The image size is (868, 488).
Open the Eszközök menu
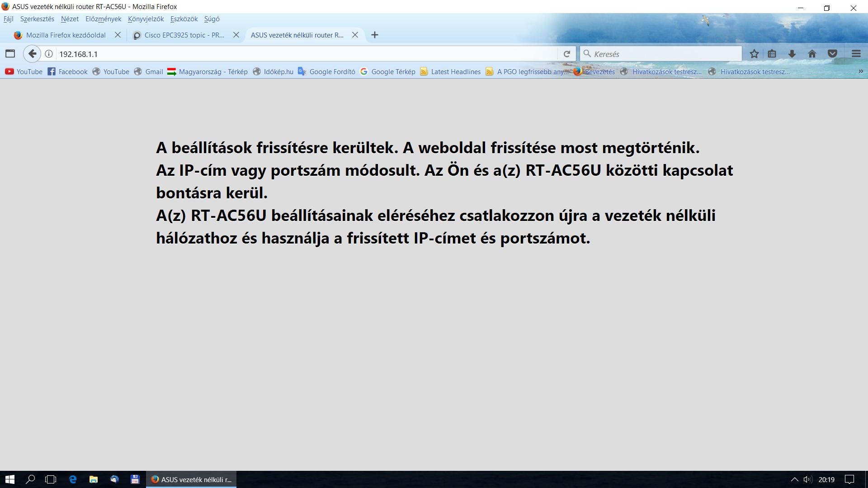[184, 19]
